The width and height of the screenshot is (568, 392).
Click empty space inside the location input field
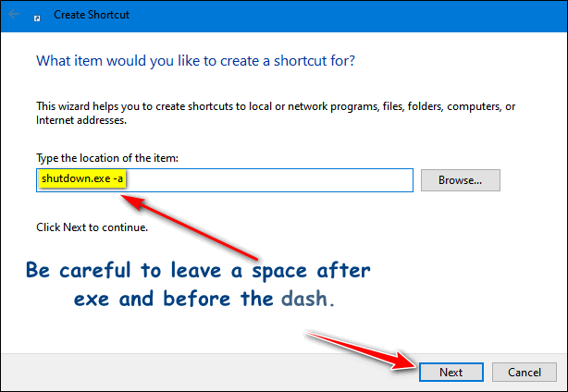[268, 180]
